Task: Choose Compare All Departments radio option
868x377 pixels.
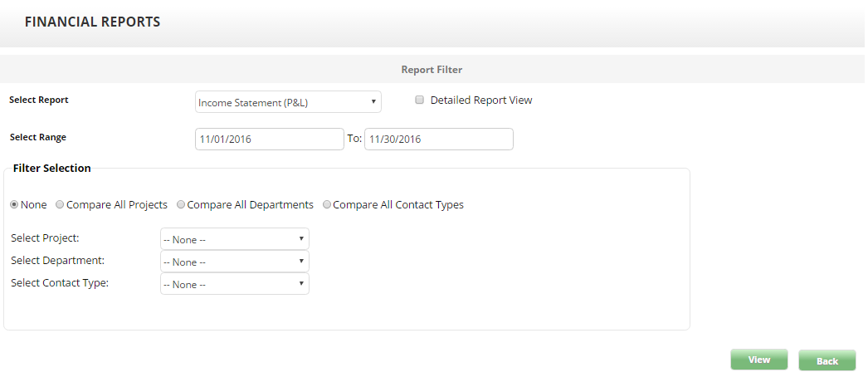Action: [x=181, y=204]
